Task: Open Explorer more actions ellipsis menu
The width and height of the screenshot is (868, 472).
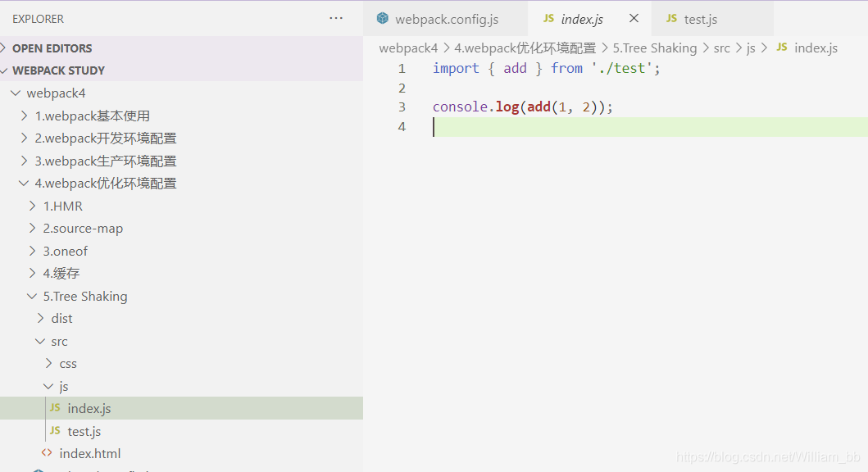Action: point(336,18)
